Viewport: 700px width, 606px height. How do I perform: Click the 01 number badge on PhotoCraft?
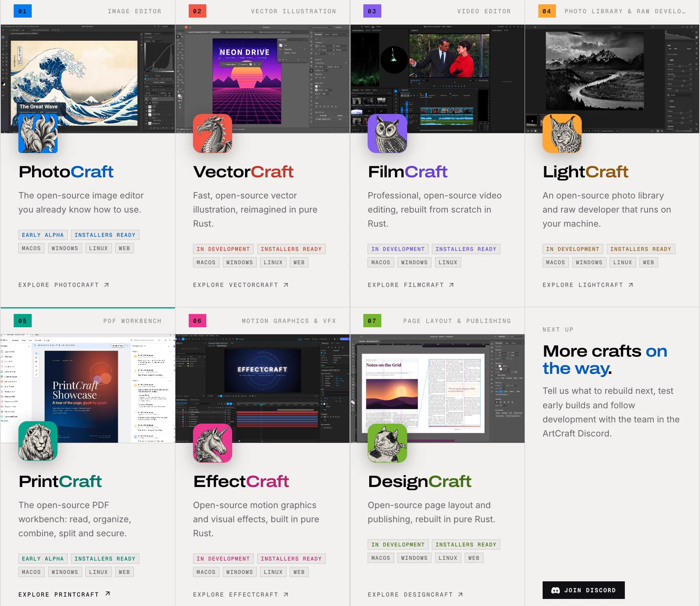click(x=23, y=11)
